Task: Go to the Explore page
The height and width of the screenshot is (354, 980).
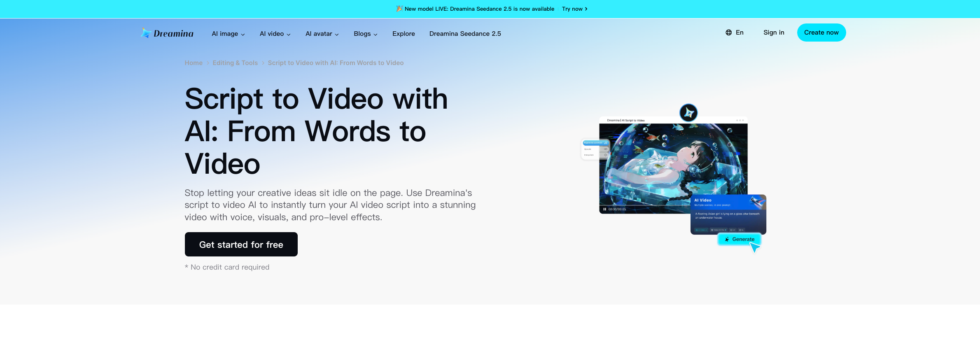Action: 404,34
